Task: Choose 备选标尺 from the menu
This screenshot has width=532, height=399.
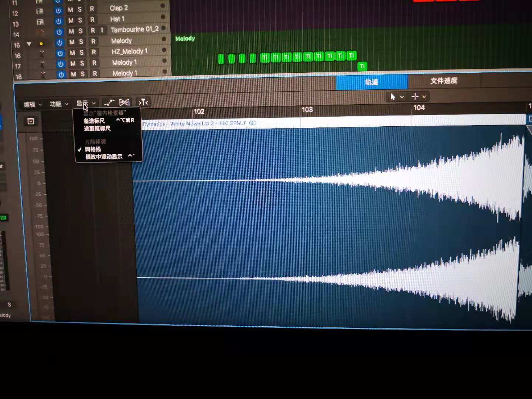Action: click(x=109, y=120)
